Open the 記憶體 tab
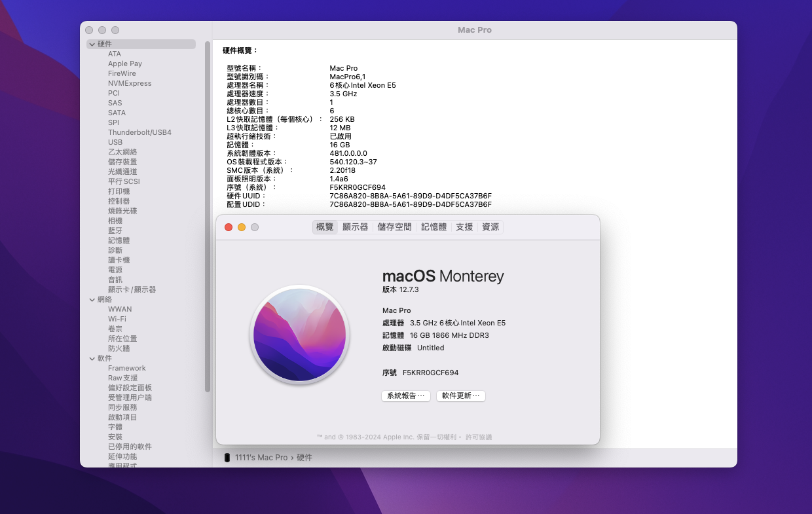 [434, 227]
